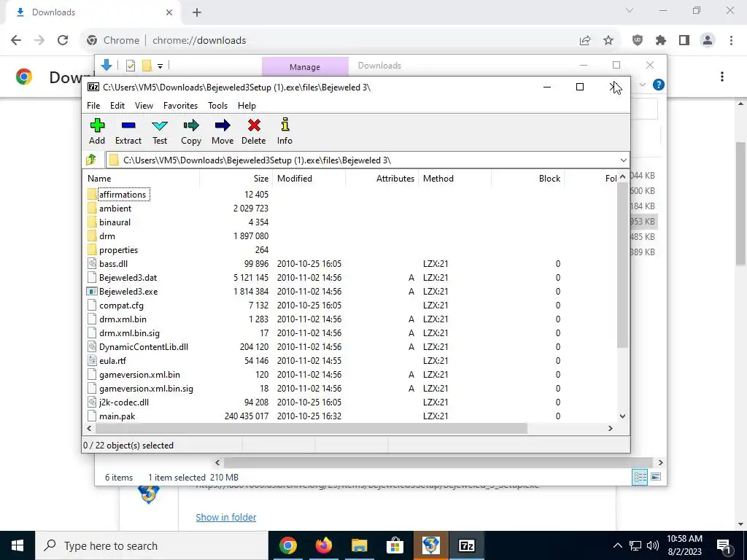Viewport: 747px width, 560px height.
Task: Click the 7-Zip horizontal scrollbar thumb
Action: coord(311,429)
